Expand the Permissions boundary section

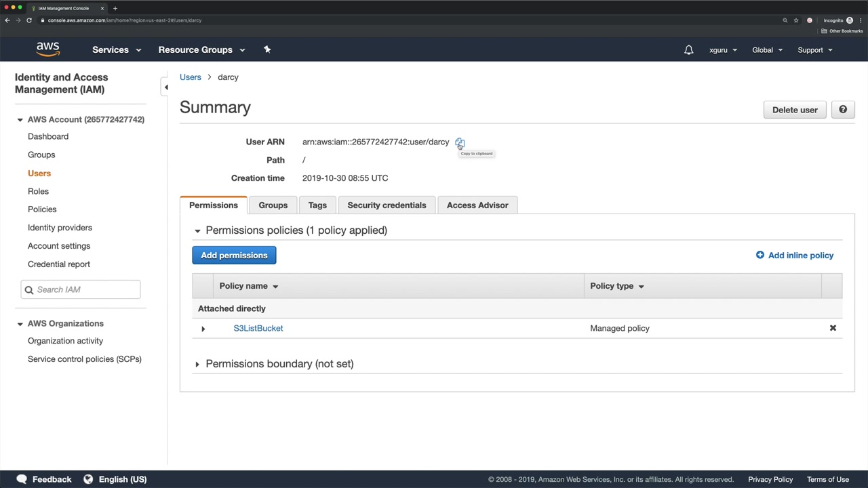(197, 364)
